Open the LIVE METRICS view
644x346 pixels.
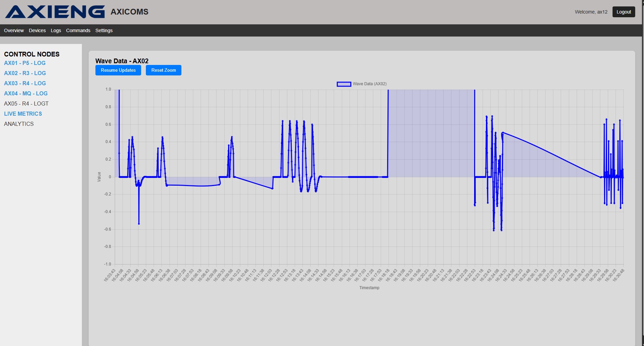[x=23, y=114]
